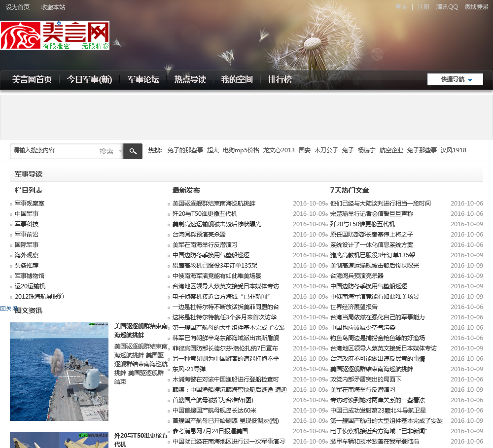Screen dimensions: 493x448
Task: Search hot term 电狗mp5价格
Action: click(x=241, y=150)
